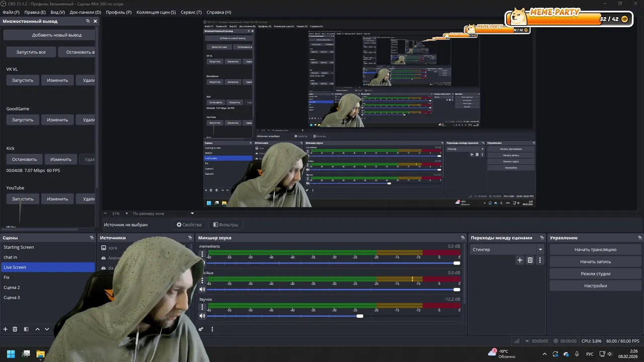
Task: Expand hidden system tray icons chevron
Action: coord(546,354)
